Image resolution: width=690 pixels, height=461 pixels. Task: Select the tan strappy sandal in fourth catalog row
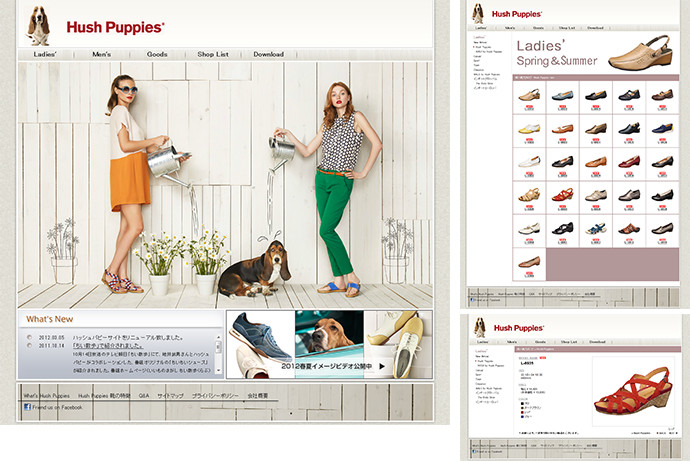529,197
